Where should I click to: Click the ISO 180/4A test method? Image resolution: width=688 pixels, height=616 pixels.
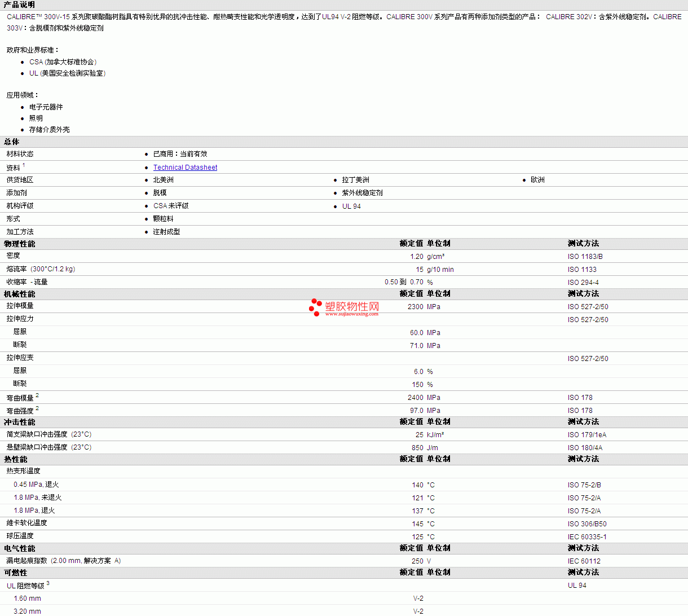click(585, 448)
